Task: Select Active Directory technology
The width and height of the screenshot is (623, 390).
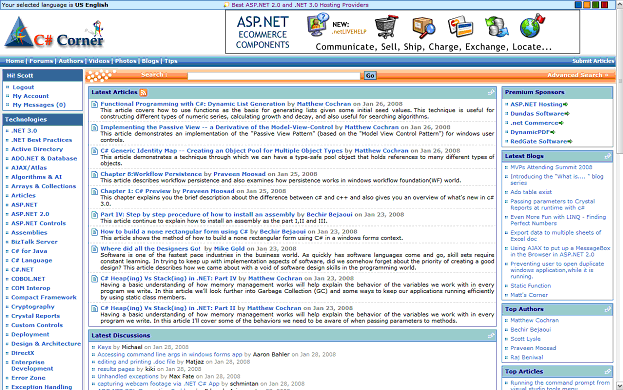Action: (37, 149)
